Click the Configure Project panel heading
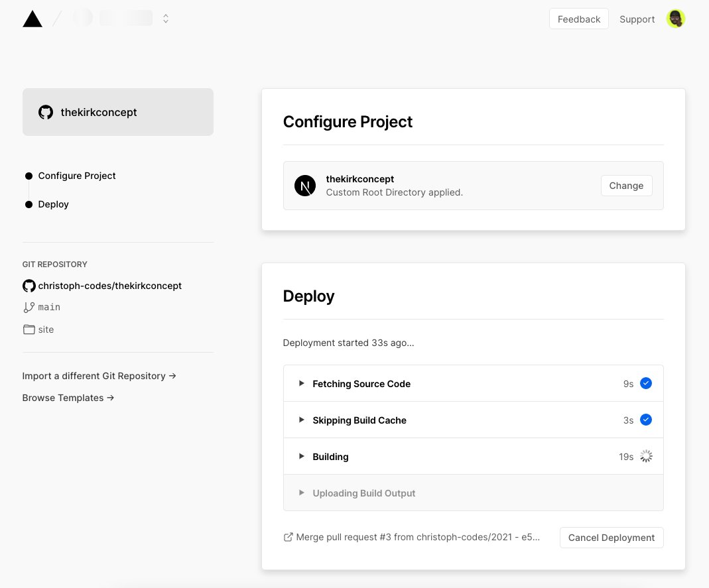The width and height of the screenshot is (709, 588). click(348, 121)
